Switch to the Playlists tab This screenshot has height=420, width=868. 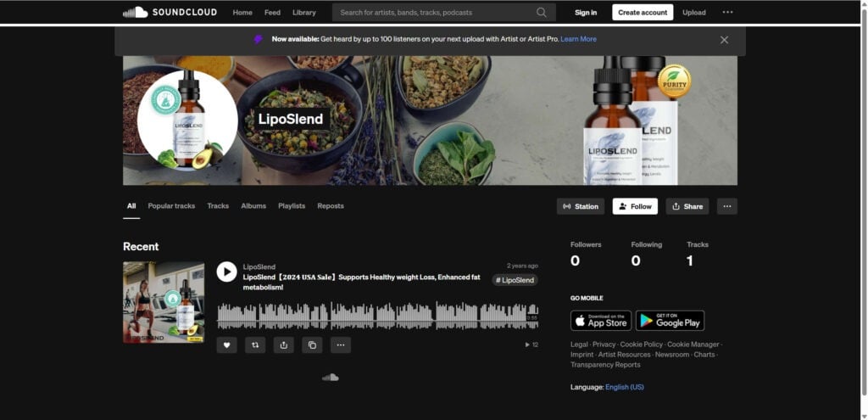292,206
